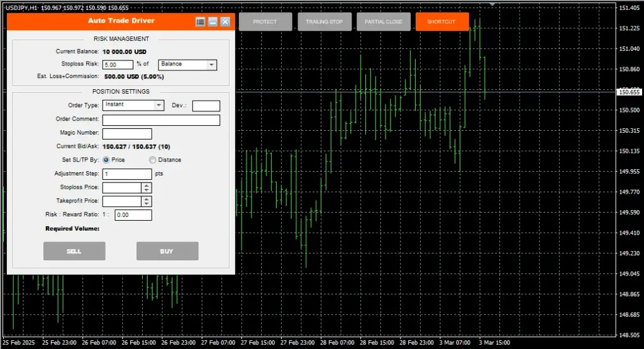The image size is (644, 349).
Task: Edit the Stoploss Risk percentage field
Action: (x=118, y=65)
